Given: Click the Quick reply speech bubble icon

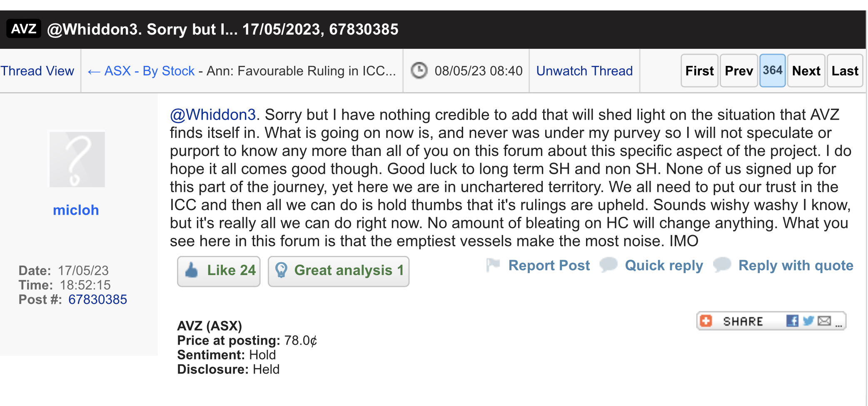Looking at the screenshot, I should pos(609,265).
